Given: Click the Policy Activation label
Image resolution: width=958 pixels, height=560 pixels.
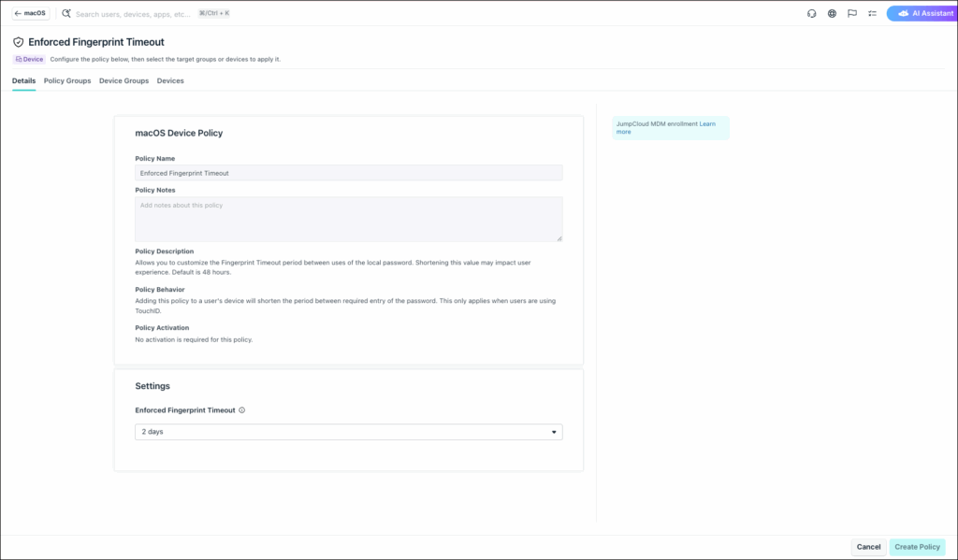Looking at the screenshot, I should (162, 328).
